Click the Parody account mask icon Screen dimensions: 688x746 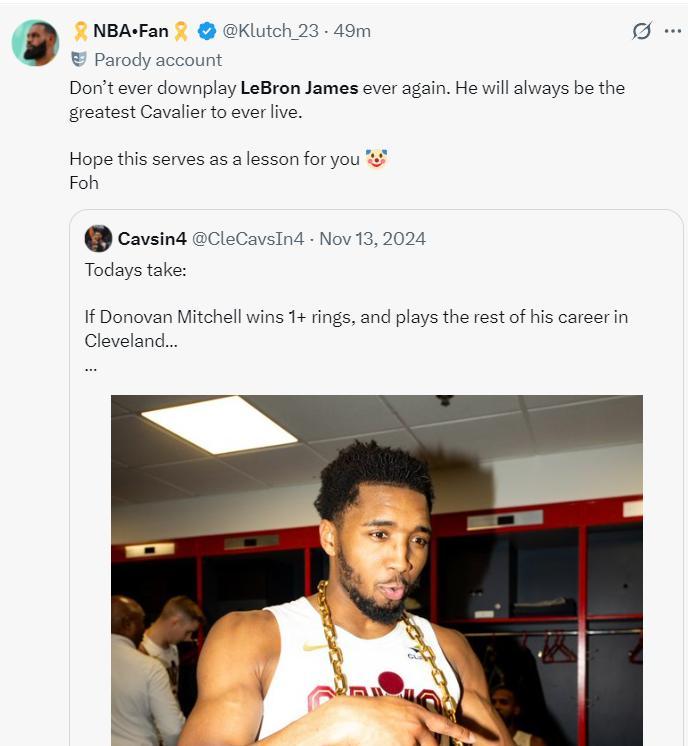[78, 60]
